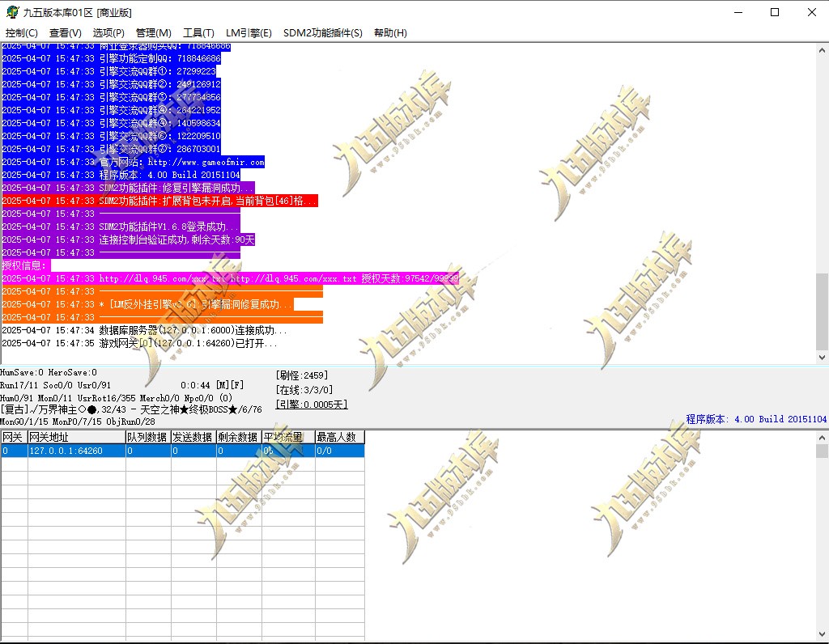Click the 剩余数据 column header
The width and height of the screenshot is (829, 644).
point(239,437)
